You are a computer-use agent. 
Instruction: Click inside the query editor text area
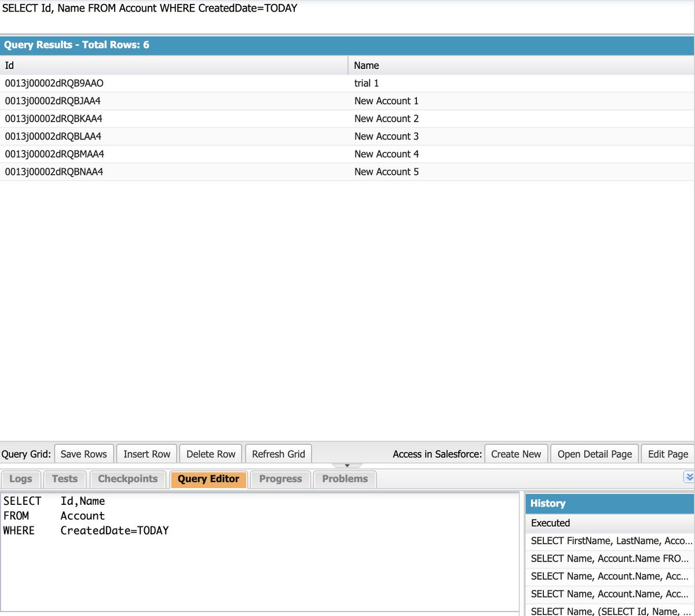(x=259, y=551)
